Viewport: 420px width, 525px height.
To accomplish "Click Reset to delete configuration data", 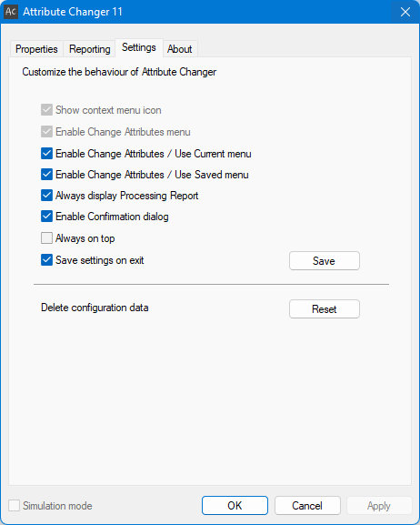I will 325,308.
